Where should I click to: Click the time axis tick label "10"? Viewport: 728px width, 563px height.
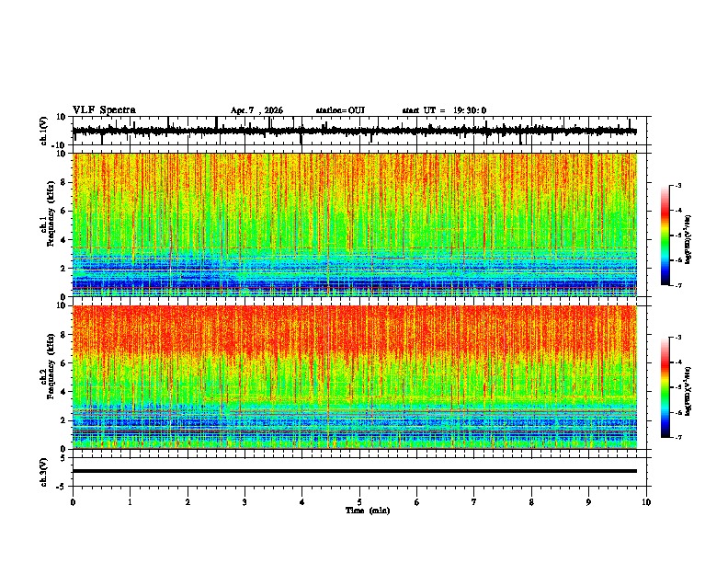pyautogui.click(x=646, y=502)
